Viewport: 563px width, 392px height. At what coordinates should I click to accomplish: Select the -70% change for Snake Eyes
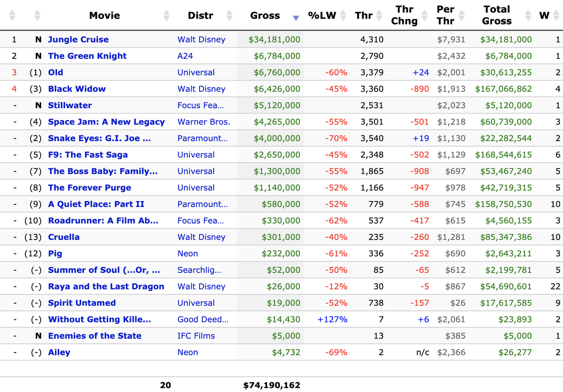pos(336,139)
